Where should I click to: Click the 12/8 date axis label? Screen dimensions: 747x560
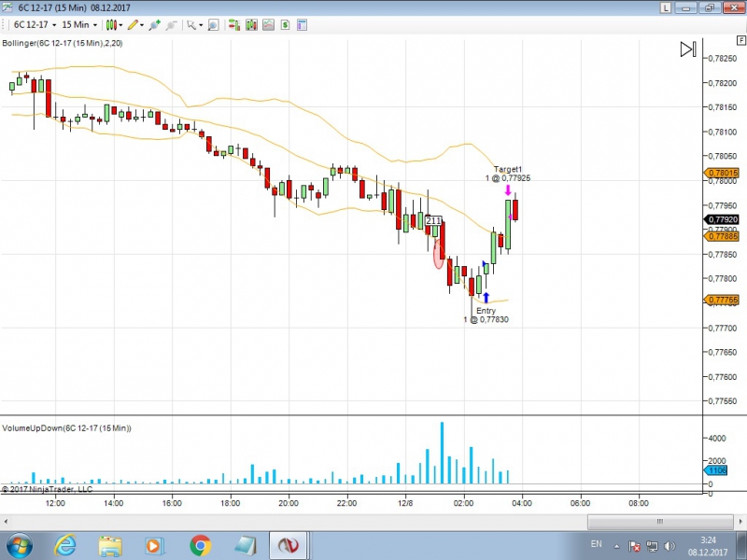tap(405, 503)
